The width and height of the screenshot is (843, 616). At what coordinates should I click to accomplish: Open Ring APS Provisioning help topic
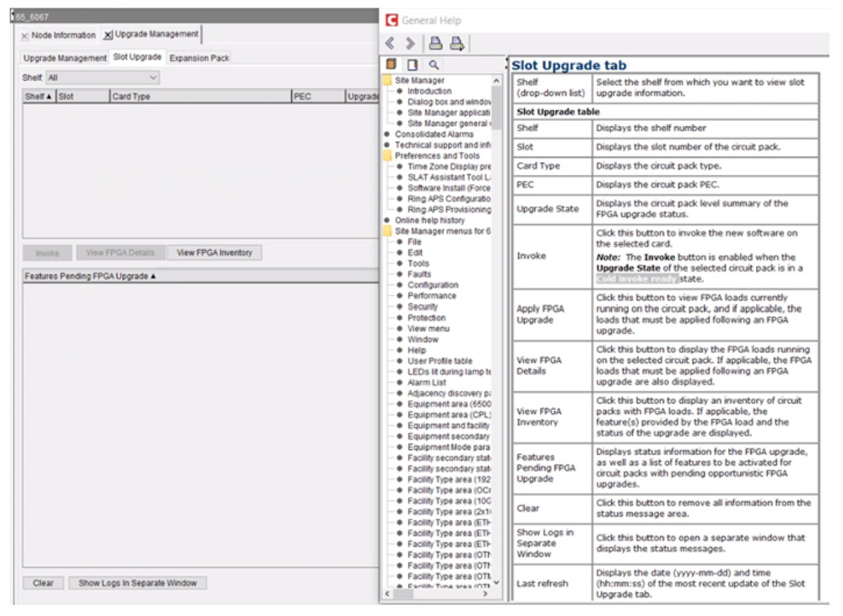point(449,209)
